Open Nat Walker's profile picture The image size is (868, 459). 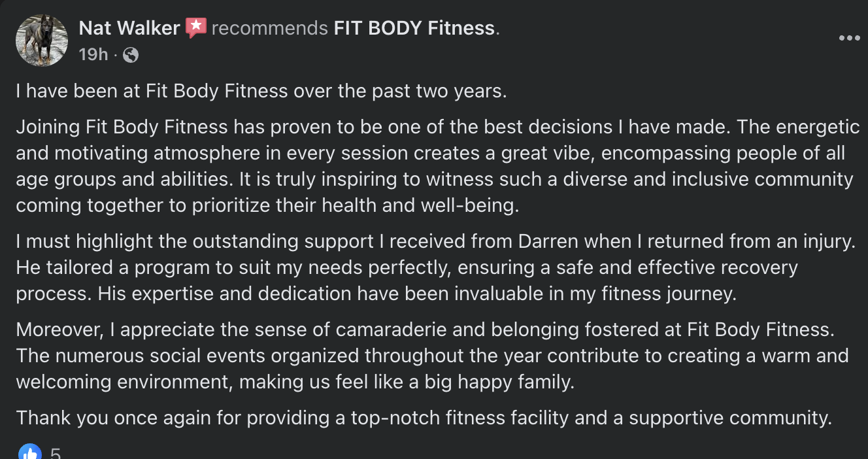(42, 41)
